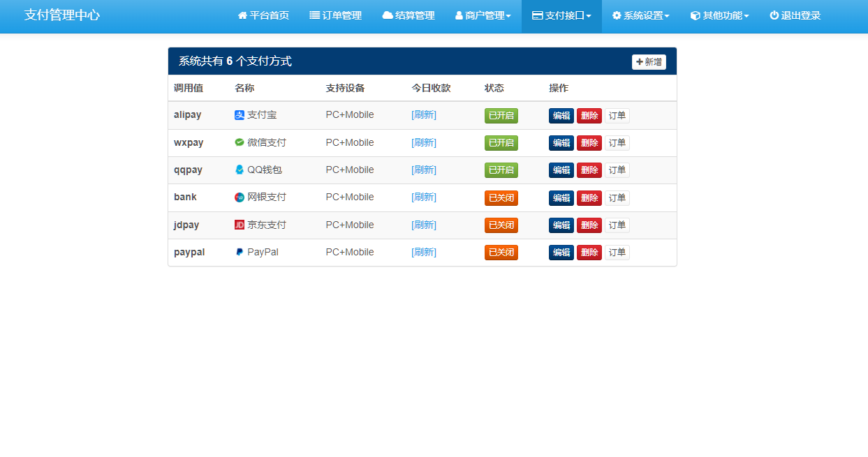Click the 京东支付 name text
The width and height of the screenshot is (868, 457).
coord(267,225)
